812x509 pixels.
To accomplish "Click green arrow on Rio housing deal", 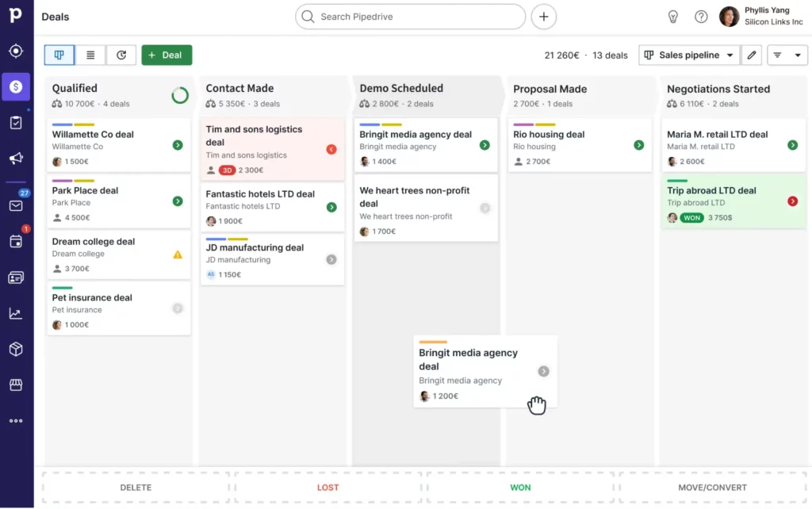I will pos(638,145).
